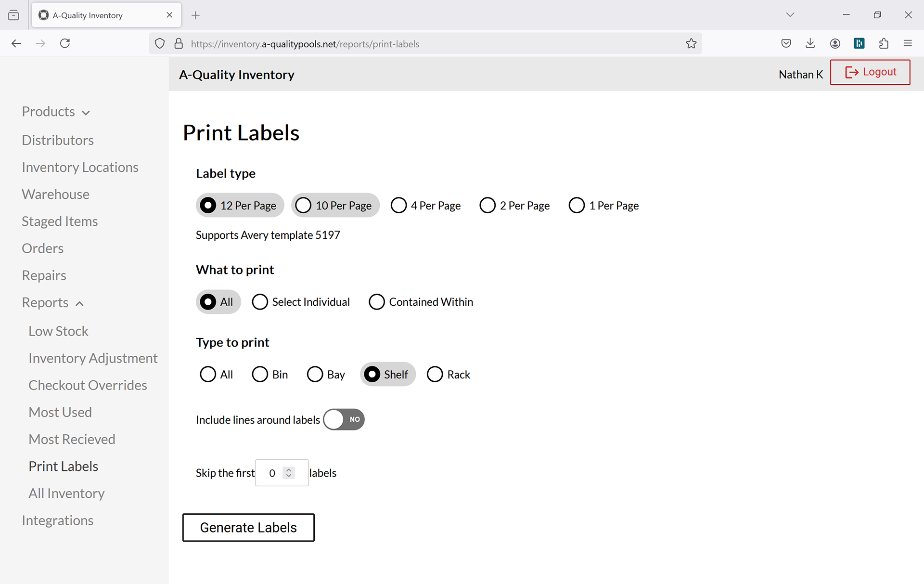Image resolution: width=924 pixels, height=584 pixels.
Task: Select the 10 Per Page label type
Action: click(x=335, y=206)
